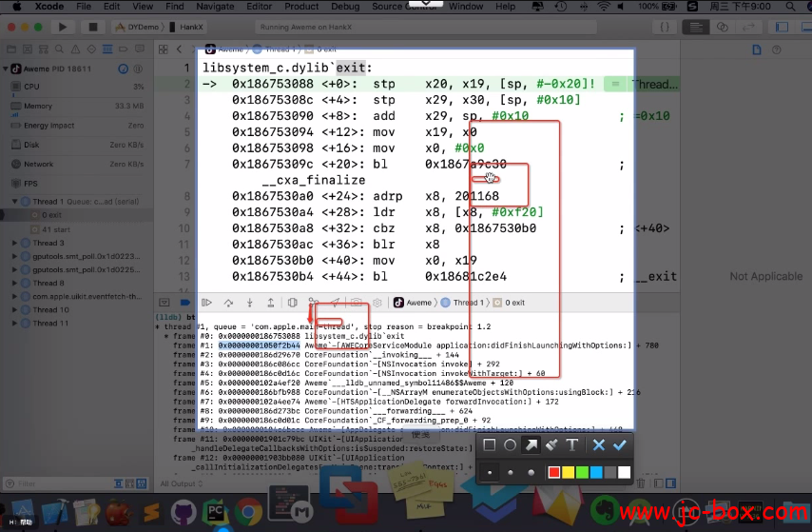Click the step into button
The image size is (812, 532).
(x=250, y=303)
